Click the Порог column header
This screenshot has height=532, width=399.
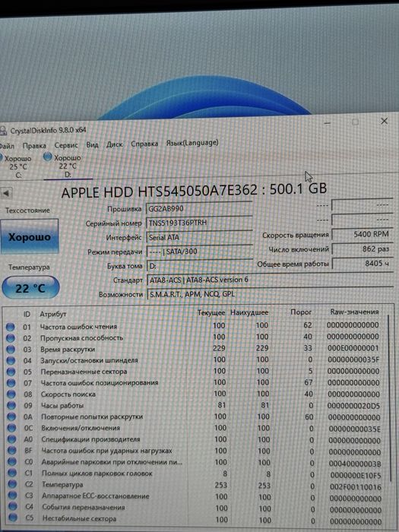(x=301, y=312)
